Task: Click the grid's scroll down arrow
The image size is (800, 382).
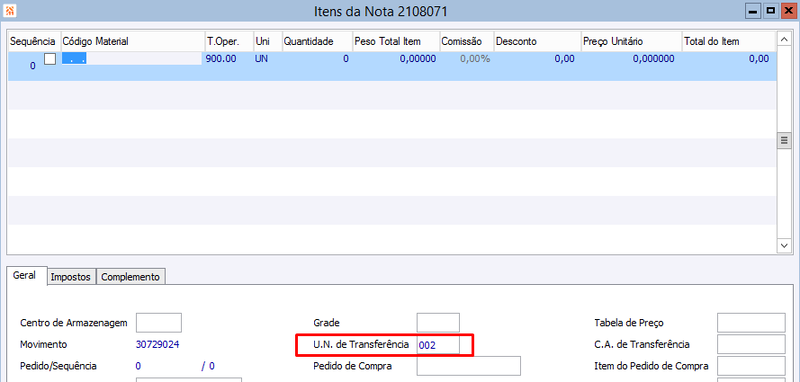Action: [x=784, y=245]
